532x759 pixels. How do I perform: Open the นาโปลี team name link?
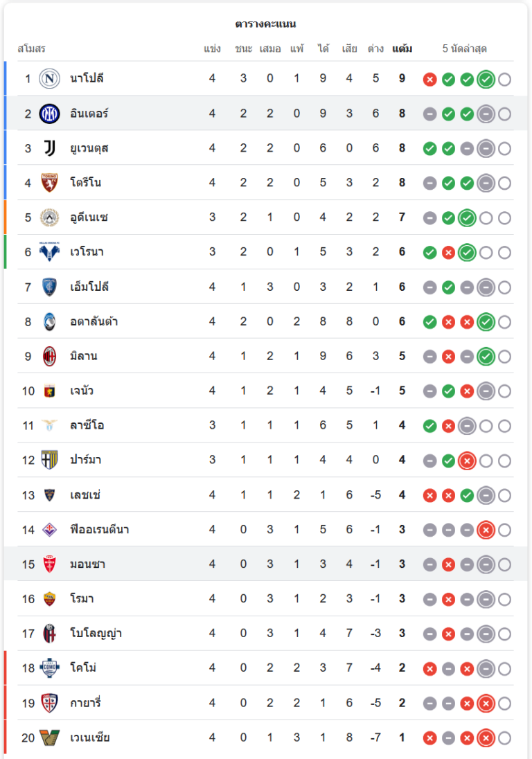click(87, 78)
